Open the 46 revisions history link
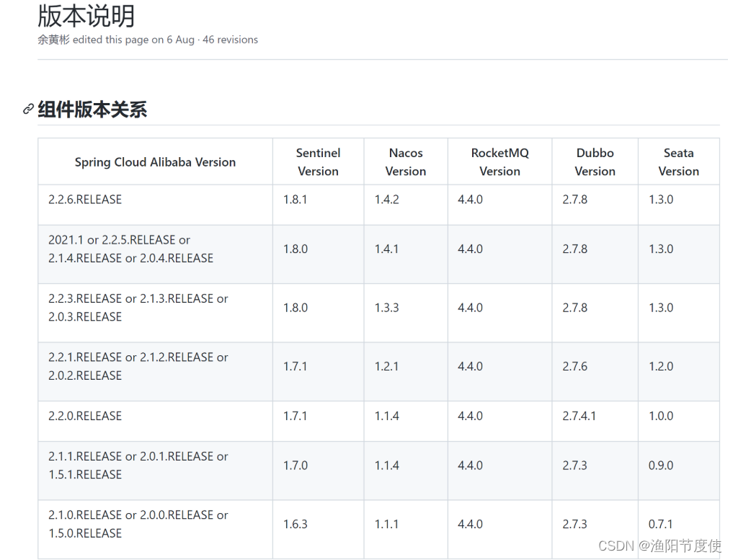This screenshot has width=733, height=560. coord(230,40)
